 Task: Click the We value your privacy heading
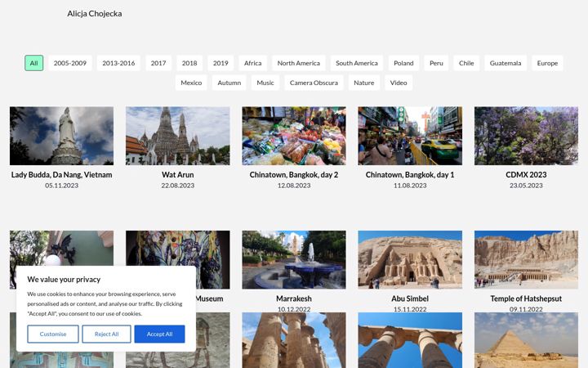pos(64,280)
